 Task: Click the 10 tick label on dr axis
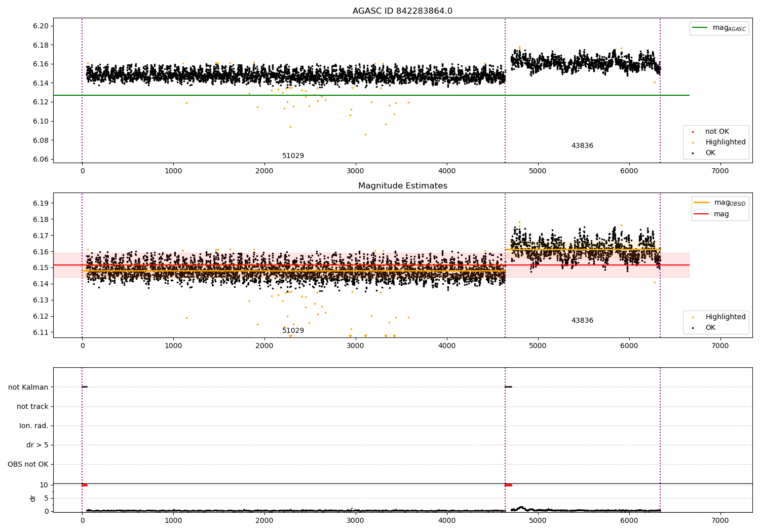44,485
